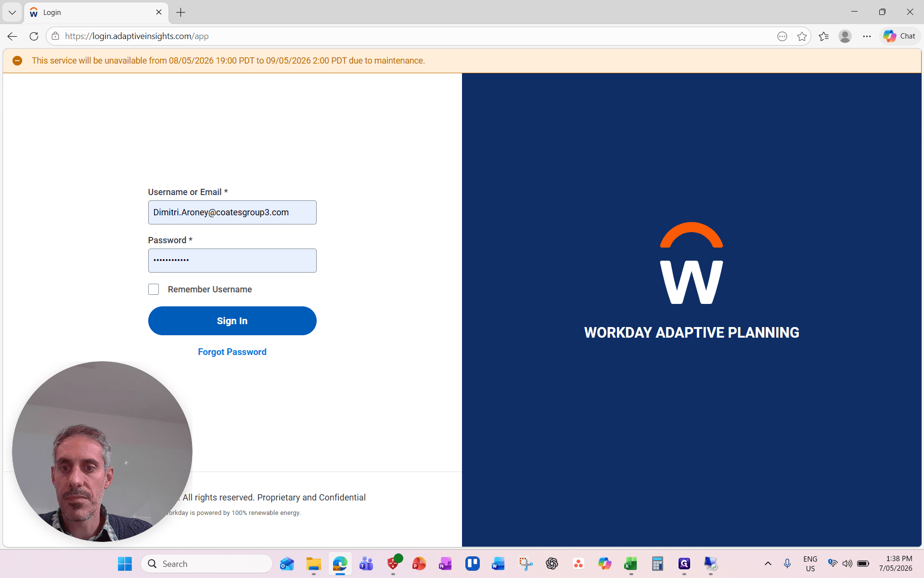Focus the Password field
The width and height of the screenshot is (924, 578).
[x=232, y=261]
